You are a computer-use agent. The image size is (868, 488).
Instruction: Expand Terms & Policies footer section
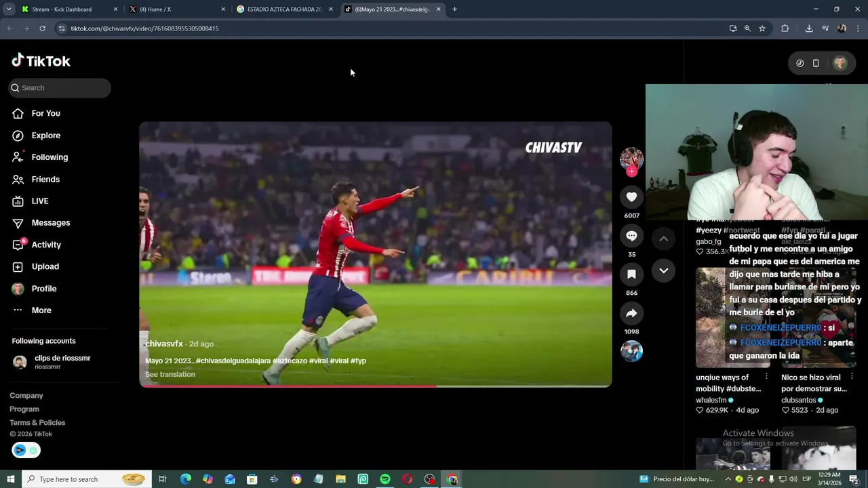(37, 422)
